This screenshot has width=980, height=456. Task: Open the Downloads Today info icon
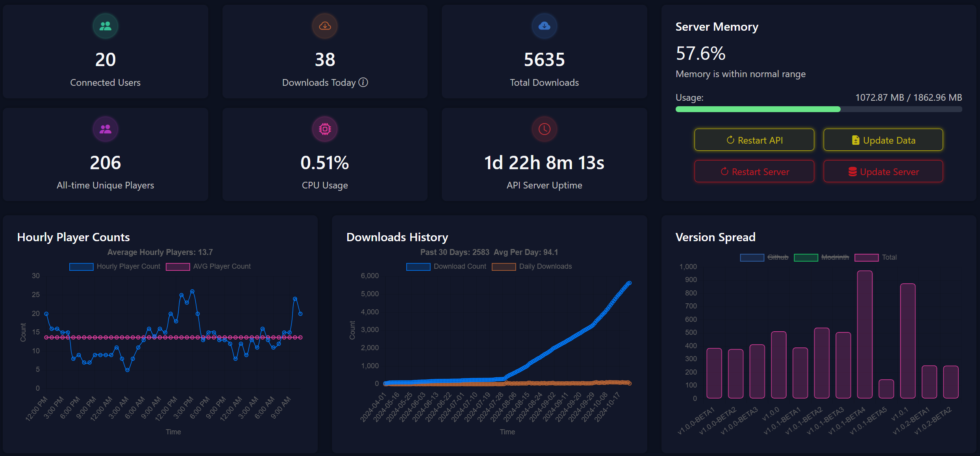(363, 82)
